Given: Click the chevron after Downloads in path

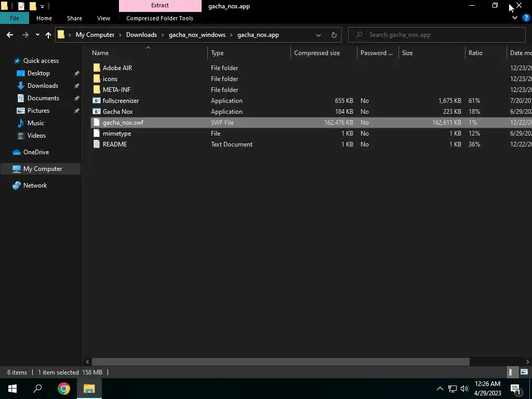Looking at the screenshot, I should click(x=163, y=35).
